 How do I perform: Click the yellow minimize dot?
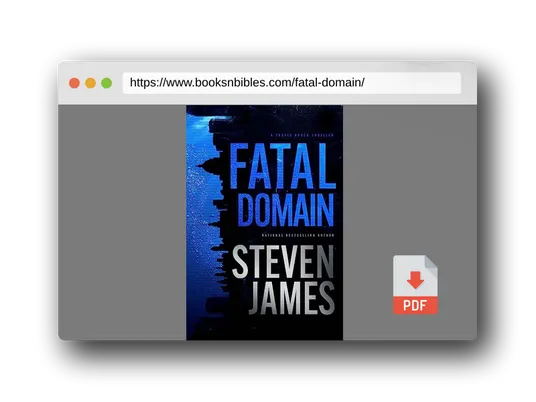[90, 83]
